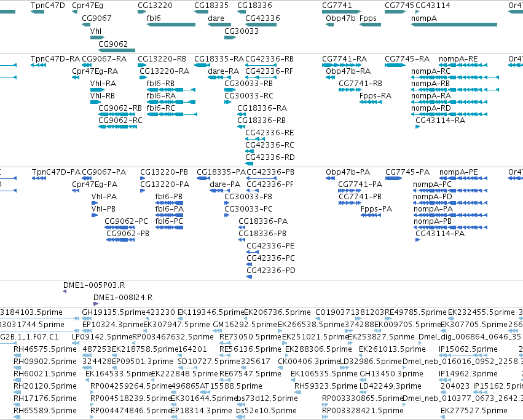Screen dimensions: 523x420
Task: Open protein Vhl-PA label
Action: [x=104, y=197]
